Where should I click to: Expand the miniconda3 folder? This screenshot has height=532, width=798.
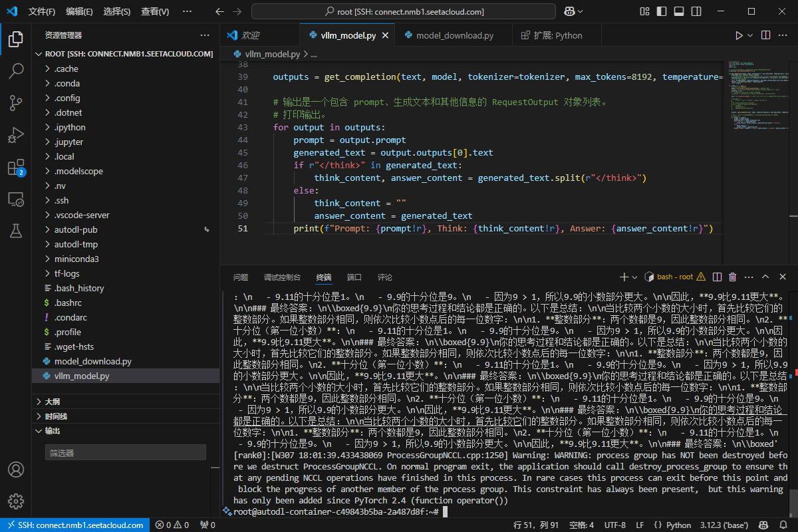126,259
